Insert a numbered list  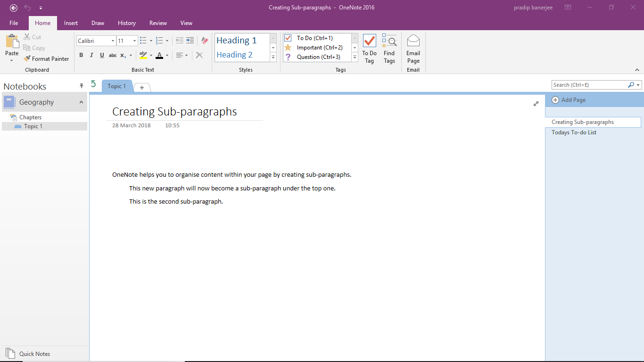click(x=159, y=41)
